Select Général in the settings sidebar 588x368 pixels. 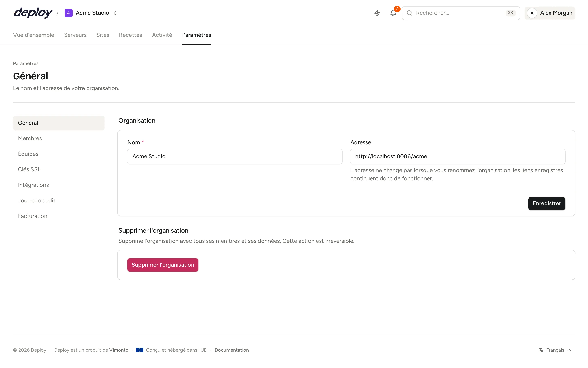[59, 123]
